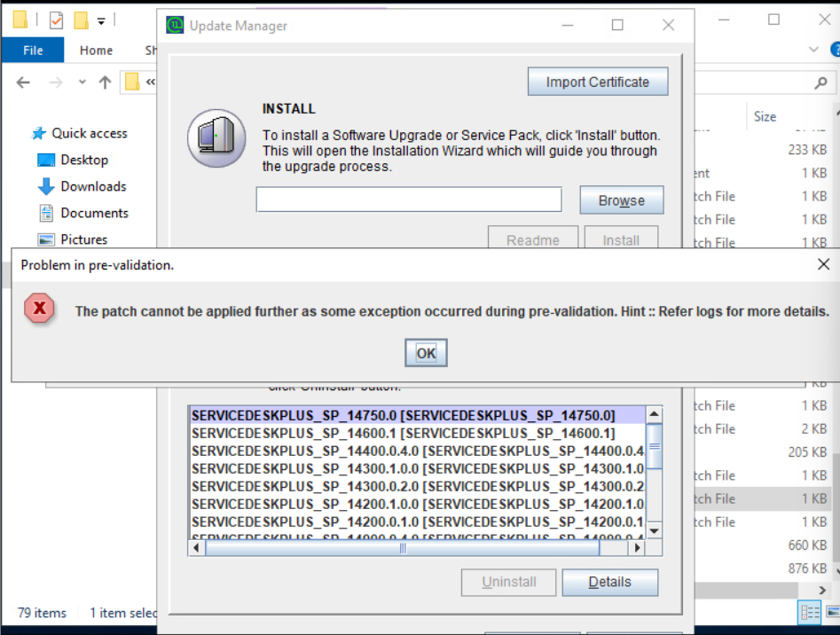Image resolution: width=840 pixels, height=635 pixels.
Task: Click the Install button
Action: pyautogui.click(x=621, y=239)
